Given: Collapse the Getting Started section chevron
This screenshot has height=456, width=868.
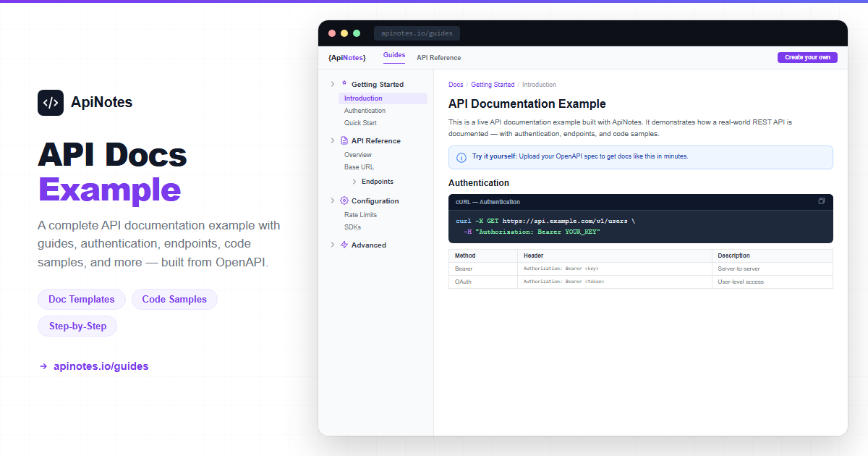Looking at the screenshot, I should (x=333, y=85).
